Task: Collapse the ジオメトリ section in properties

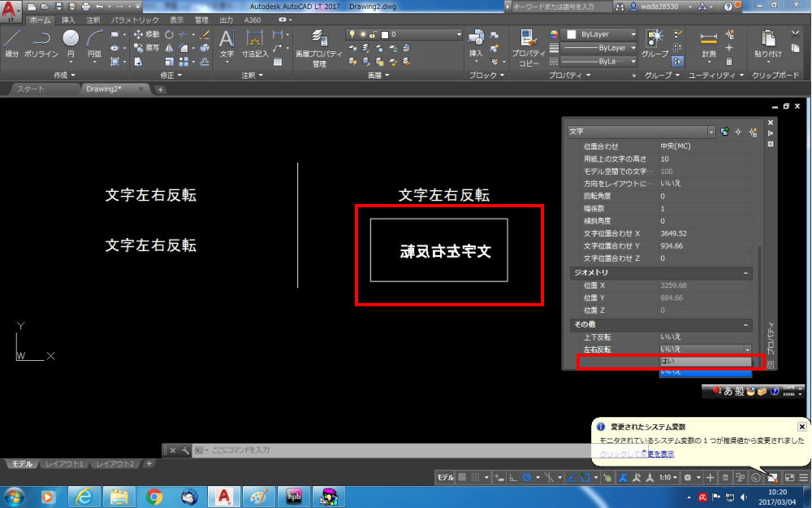Action: tap(745, 272)
